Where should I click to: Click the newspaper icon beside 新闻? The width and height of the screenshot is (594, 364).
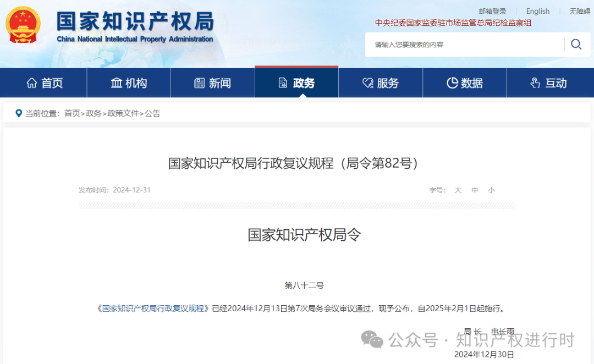pyautogui.click(x=200, y=82)
